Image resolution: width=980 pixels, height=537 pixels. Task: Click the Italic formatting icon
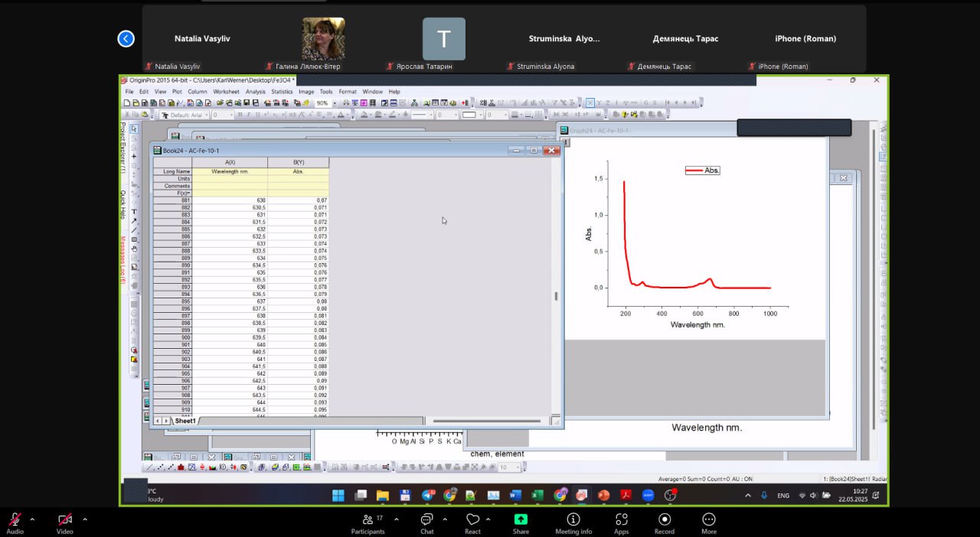[x=248, y=115]
